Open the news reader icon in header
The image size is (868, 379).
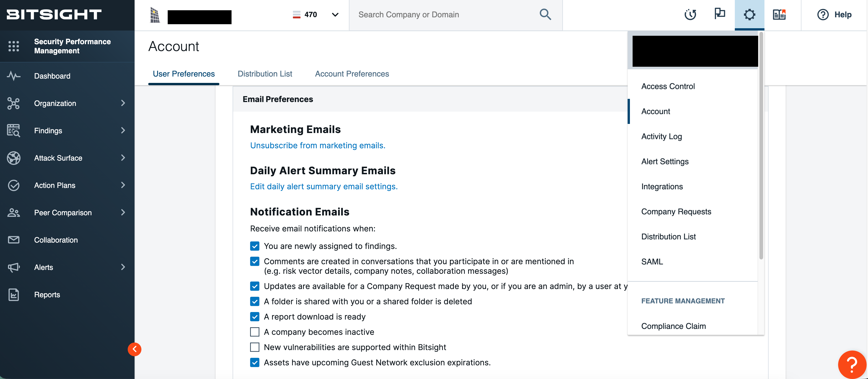pyautogui.click(x=779, y=15)
